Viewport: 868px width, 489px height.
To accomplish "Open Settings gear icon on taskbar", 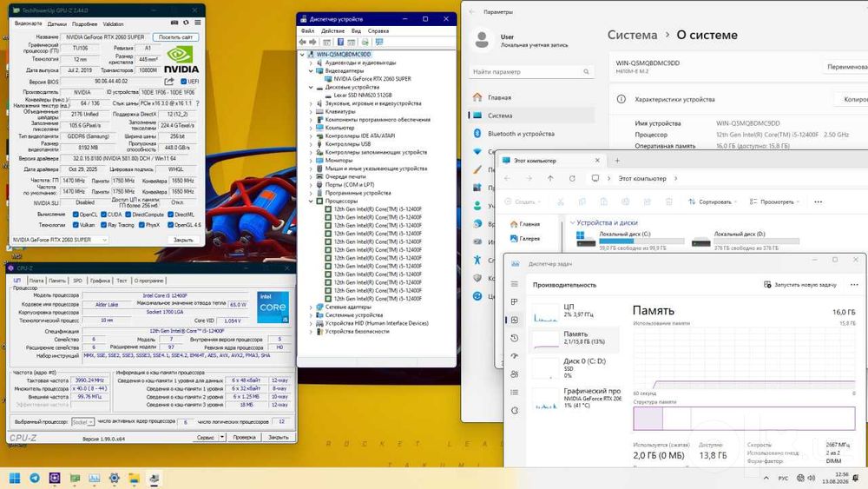I will pyautogui.click(x=114, y=478).
